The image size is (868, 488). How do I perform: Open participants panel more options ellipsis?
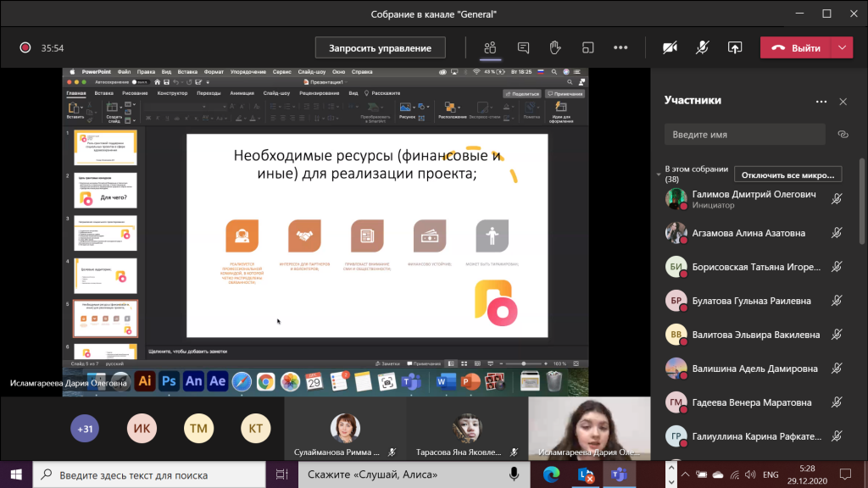(x=821, y=102)
